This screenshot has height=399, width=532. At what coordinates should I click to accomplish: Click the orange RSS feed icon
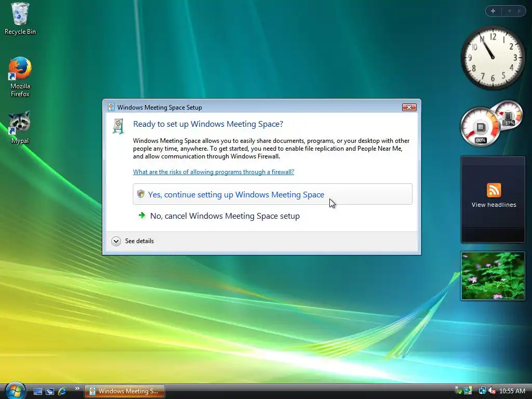tap(494, 190)
